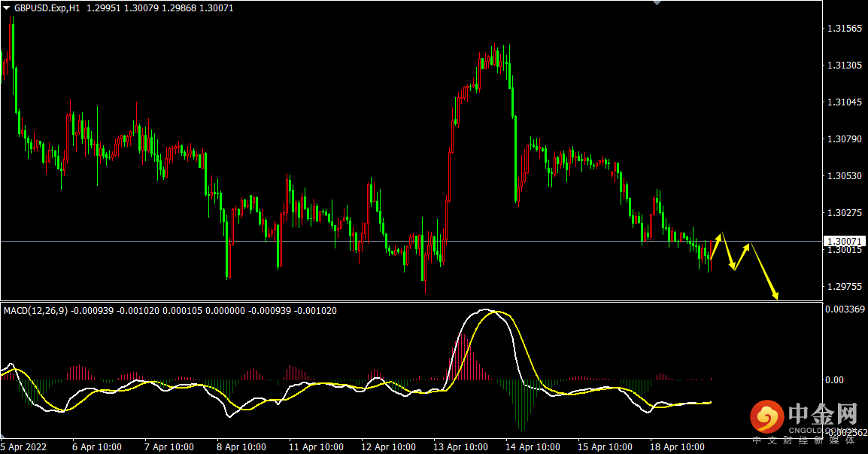Click the MACD zero level 0.00 label
Image resolution: width=868 pixels, height=454 pixels.
point(835,380)
